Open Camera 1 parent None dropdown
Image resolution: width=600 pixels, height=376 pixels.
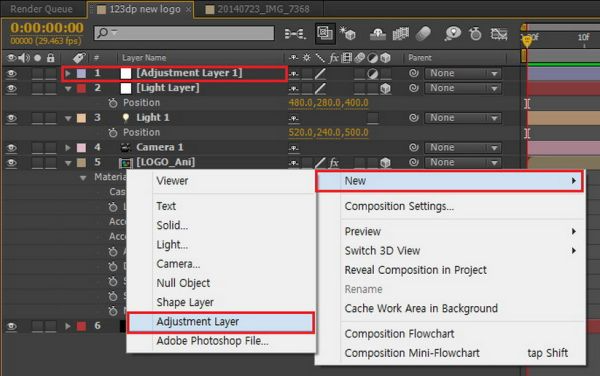tap(463, 147)
